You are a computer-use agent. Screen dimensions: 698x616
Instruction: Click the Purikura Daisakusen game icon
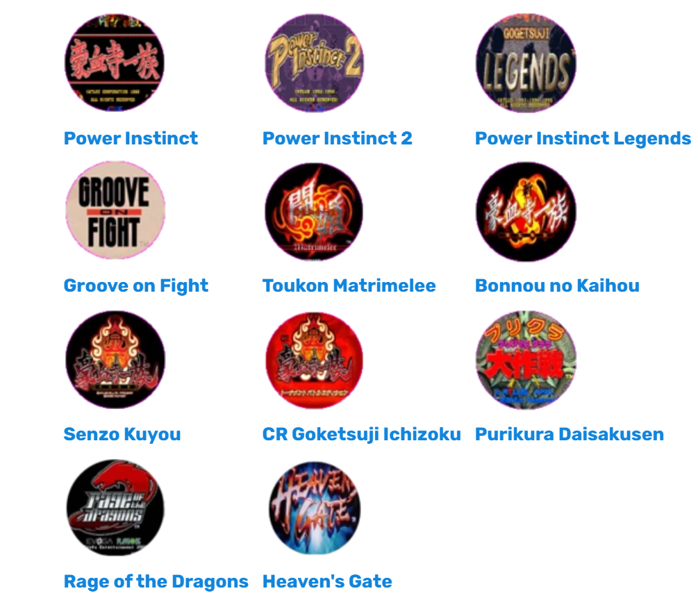point(526,360)
